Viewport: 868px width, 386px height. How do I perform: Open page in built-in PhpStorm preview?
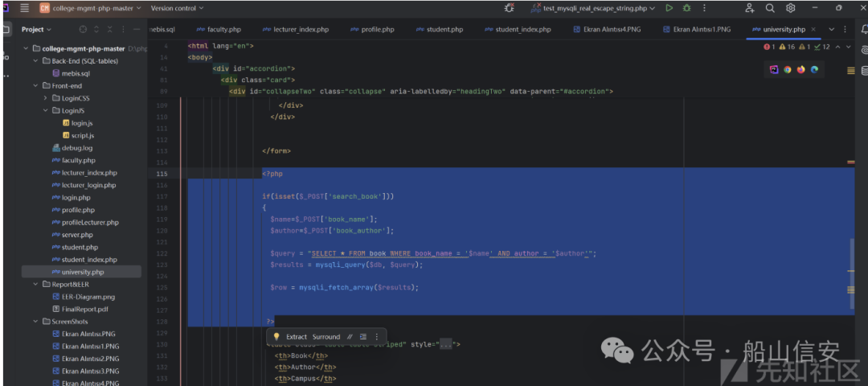click(774, 70)
